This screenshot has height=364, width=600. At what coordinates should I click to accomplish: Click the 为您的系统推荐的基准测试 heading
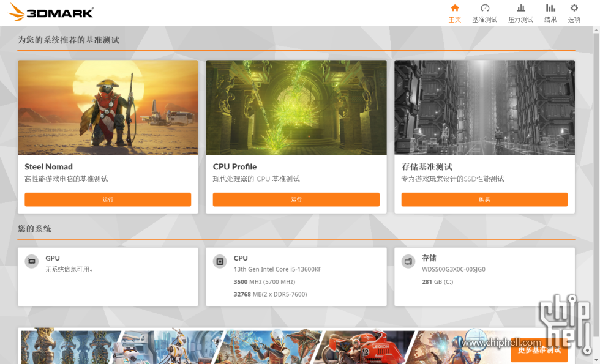point(69,40)
